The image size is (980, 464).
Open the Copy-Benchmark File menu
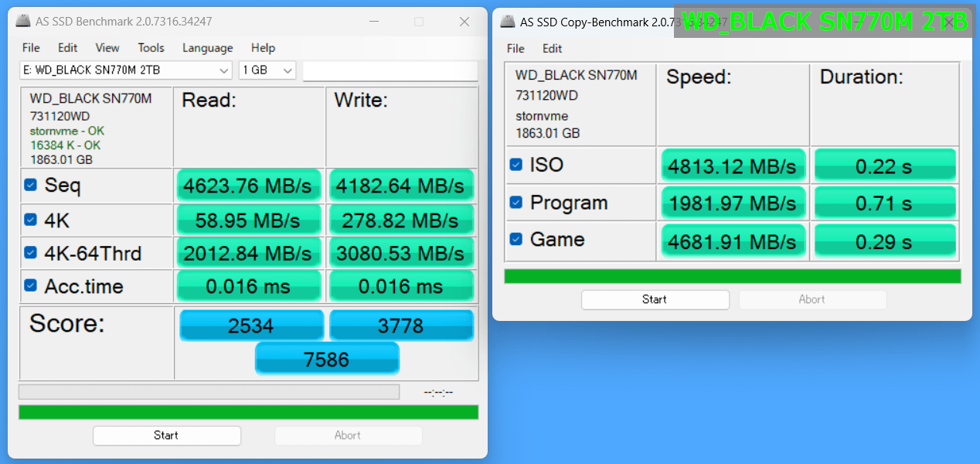pos(515,49)
